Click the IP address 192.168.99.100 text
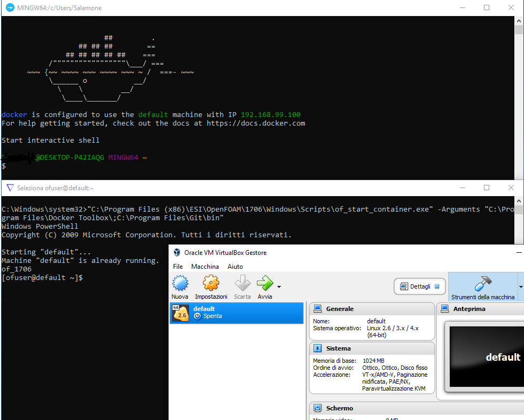The height and width of the screenshot is (420, 524). [271, 115]
